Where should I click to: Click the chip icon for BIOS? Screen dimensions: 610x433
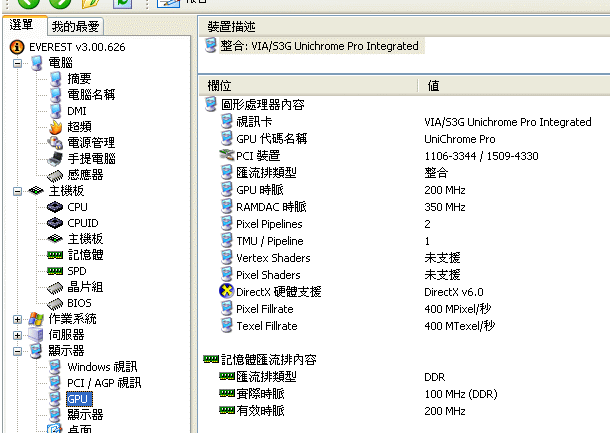pos(55,303)
